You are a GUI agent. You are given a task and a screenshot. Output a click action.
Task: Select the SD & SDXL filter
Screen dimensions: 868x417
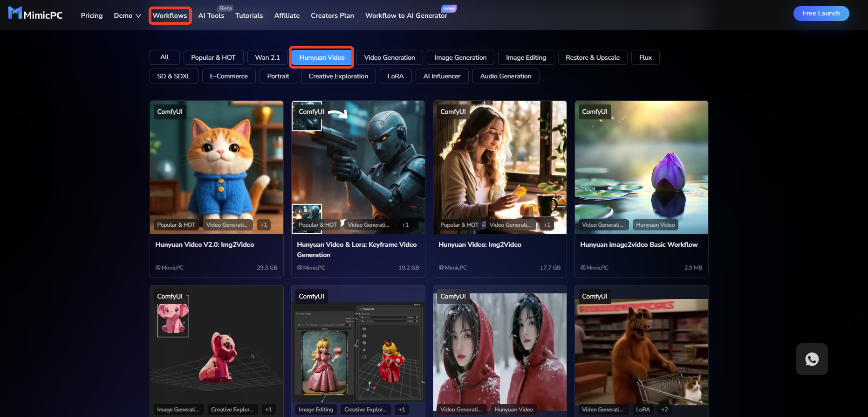pos(174,76)
